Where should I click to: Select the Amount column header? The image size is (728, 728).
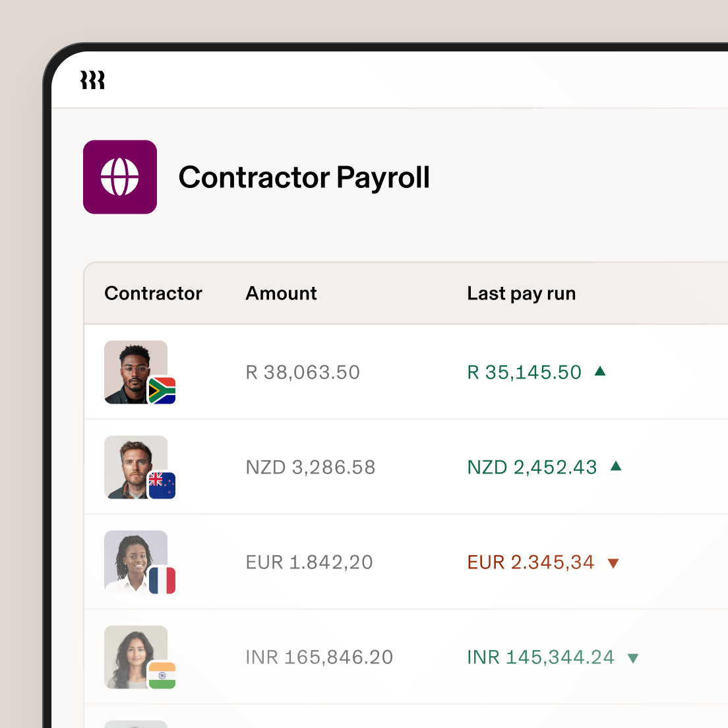281,293
